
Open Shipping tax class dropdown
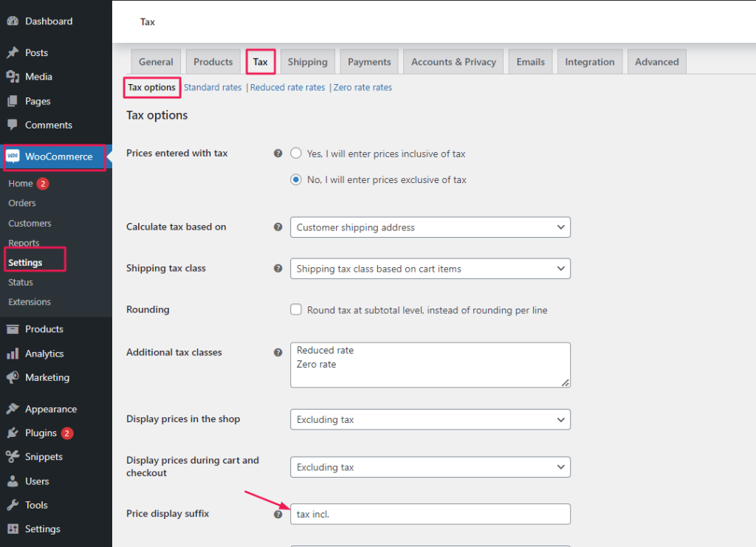click(x=430, y=269)
